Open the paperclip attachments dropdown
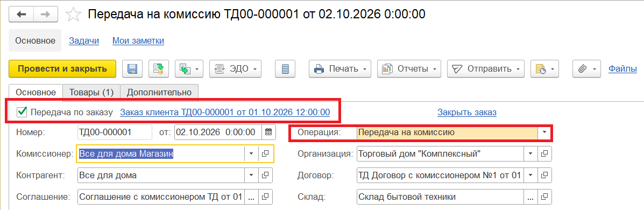This screenshot has height=210, width=644. pyautogui.click(x=586, y=69)
